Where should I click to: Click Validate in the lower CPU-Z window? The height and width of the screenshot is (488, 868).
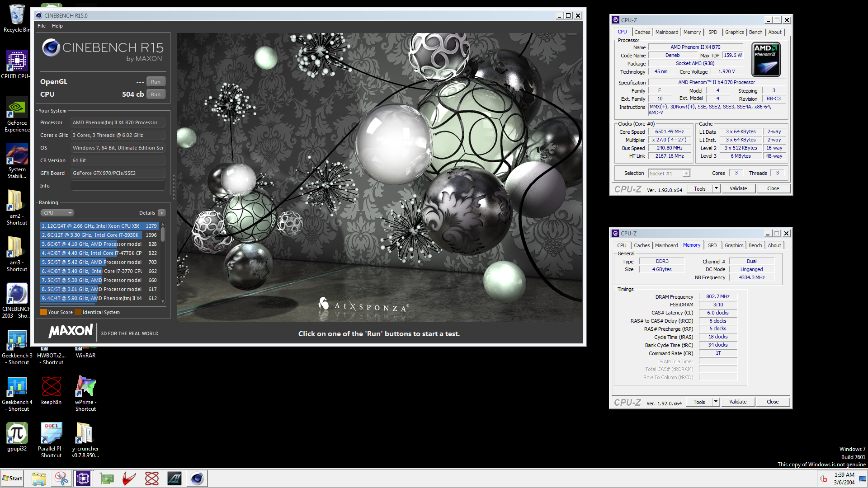pyautogui.click(x=738, y=402)
